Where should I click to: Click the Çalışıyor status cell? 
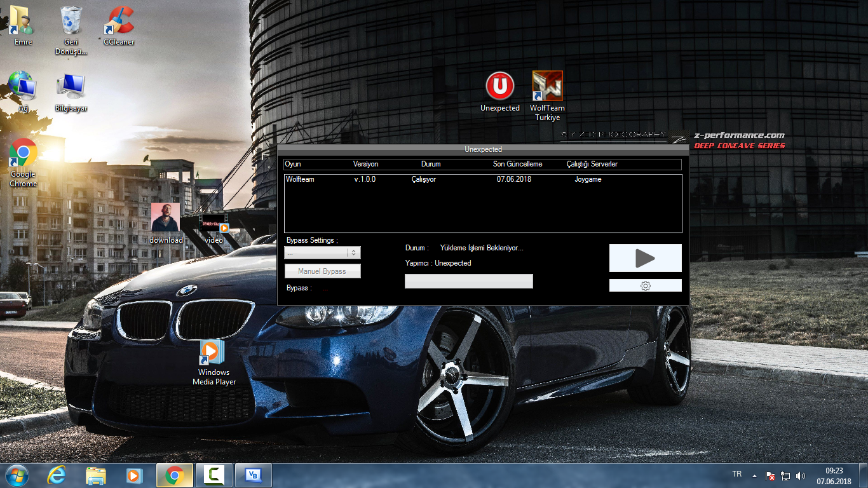[x=424, y=179]
